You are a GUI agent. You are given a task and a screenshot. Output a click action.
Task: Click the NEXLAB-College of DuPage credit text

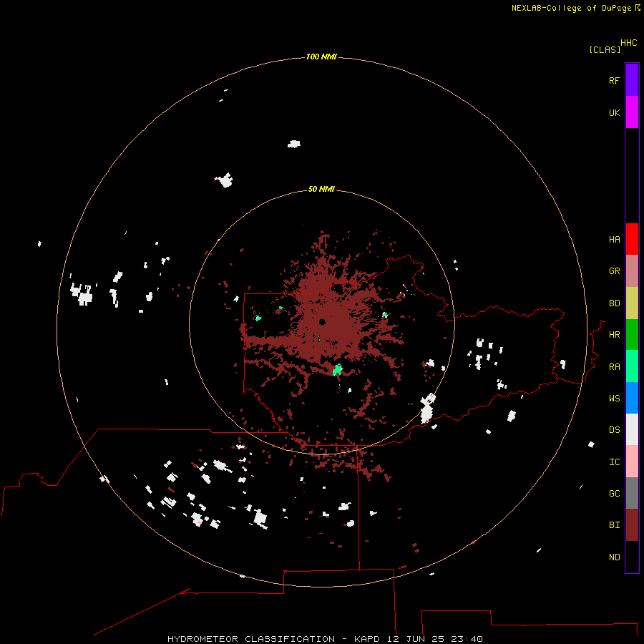(x=571, y=8)
